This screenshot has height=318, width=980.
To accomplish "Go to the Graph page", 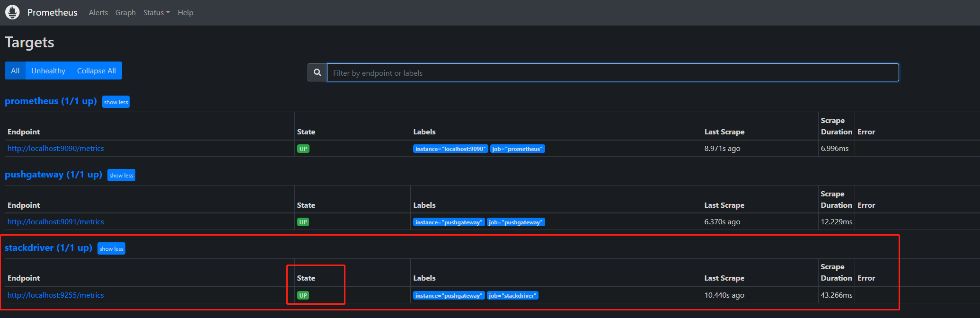I will [x=125, y=13].
